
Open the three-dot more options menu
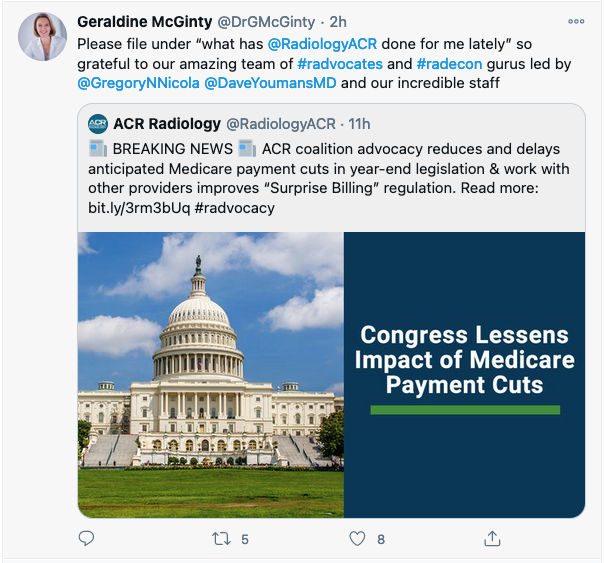coord(576,21)
